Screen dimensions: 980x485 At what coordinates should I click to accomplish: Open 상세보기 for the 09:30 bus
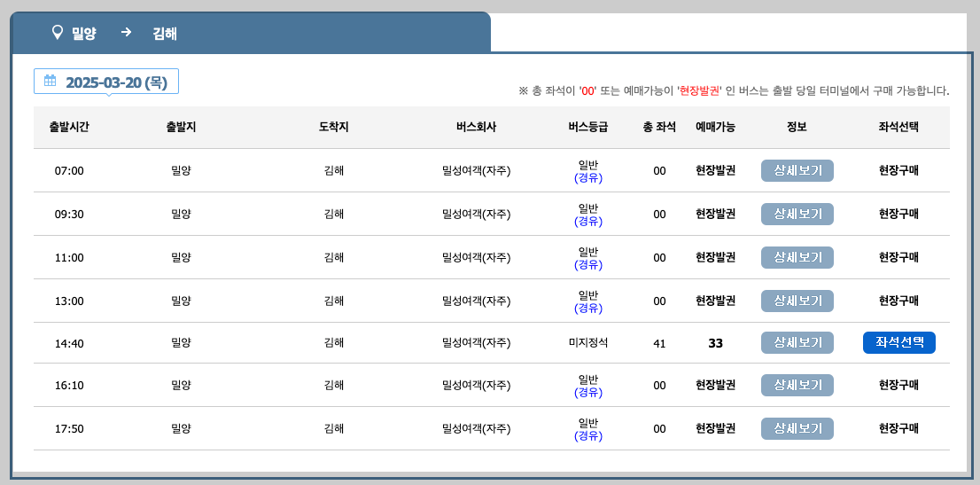(797, 214)
